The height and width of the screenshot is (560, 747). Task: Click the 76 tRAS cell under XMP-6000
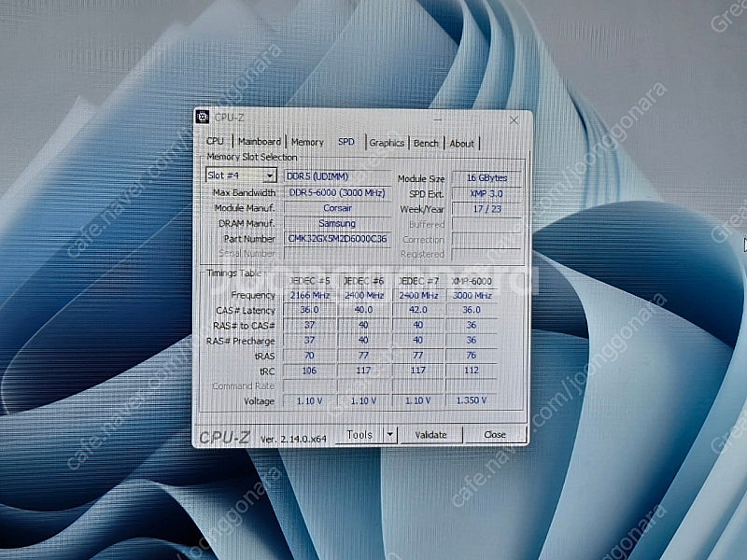(472, 356)
